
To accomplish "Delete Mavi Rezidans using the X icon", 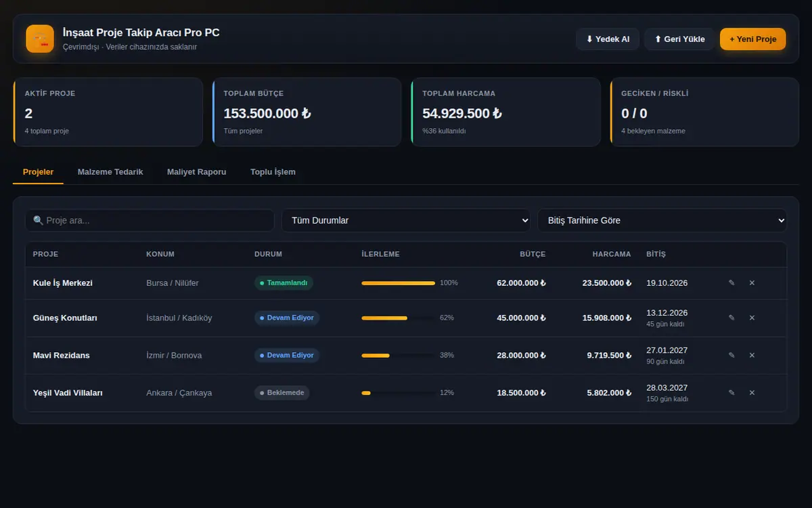I will pos(752,355).
